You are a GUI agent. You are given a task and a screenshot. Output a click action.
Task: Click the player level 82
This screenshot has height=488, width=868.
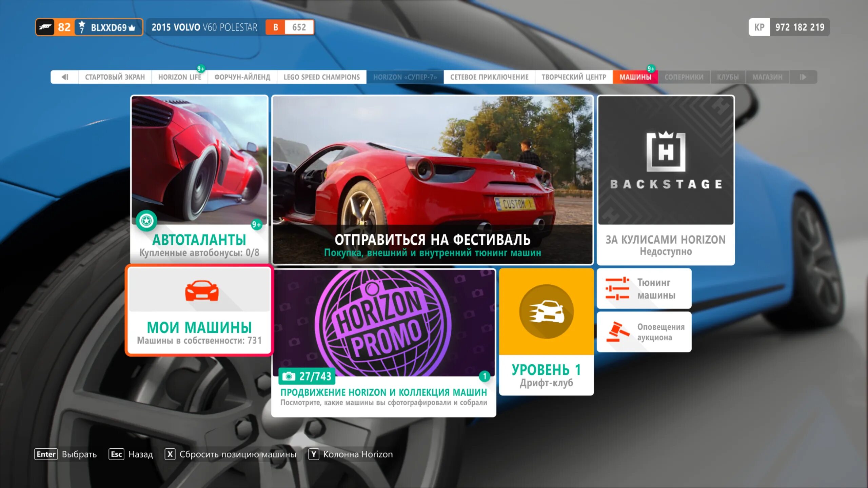click(64, 27)
